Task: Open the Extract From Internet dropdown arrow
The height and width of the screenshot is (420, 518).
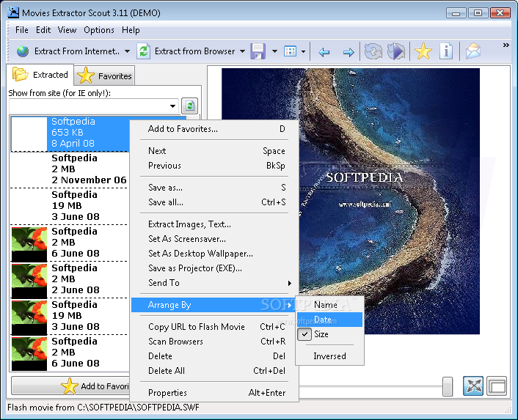Action: pyautogui.click(x=127, y=51)
